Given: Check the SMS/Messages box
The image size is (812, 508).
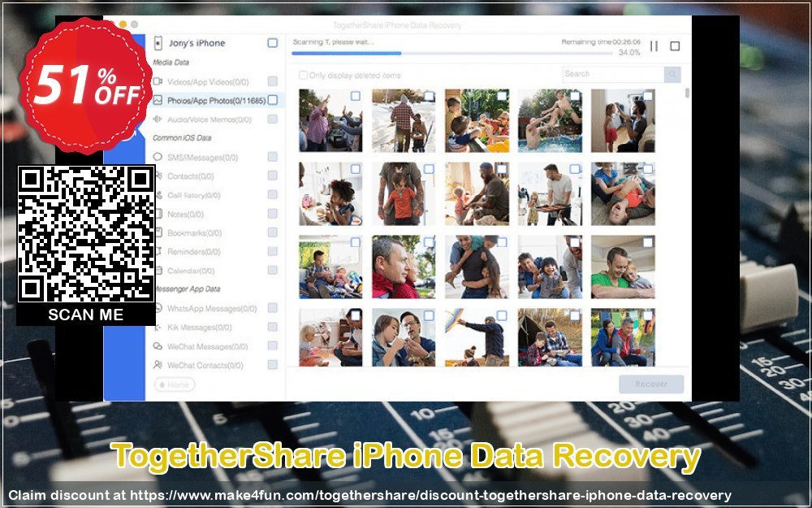Looking at the screenshot, I should tap(272, 157).
